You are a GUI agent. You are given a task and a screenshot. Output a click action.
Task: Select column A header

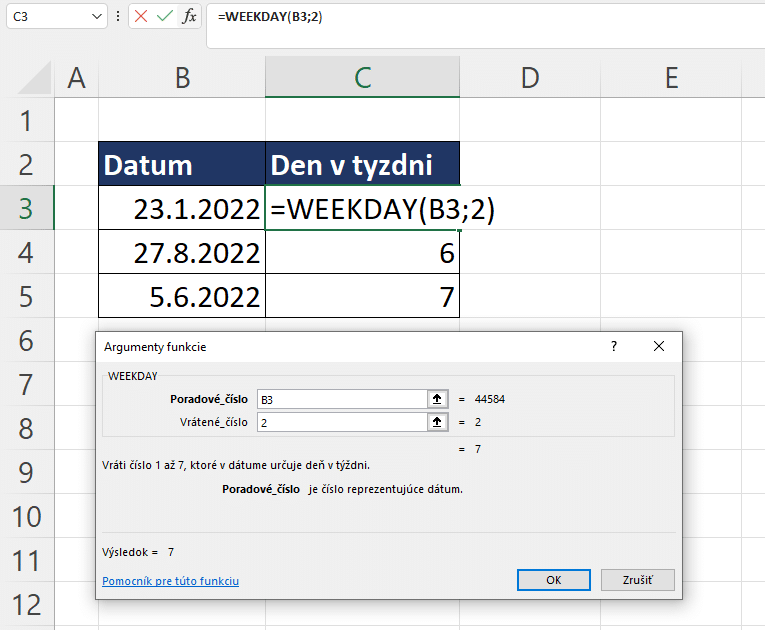77,78
